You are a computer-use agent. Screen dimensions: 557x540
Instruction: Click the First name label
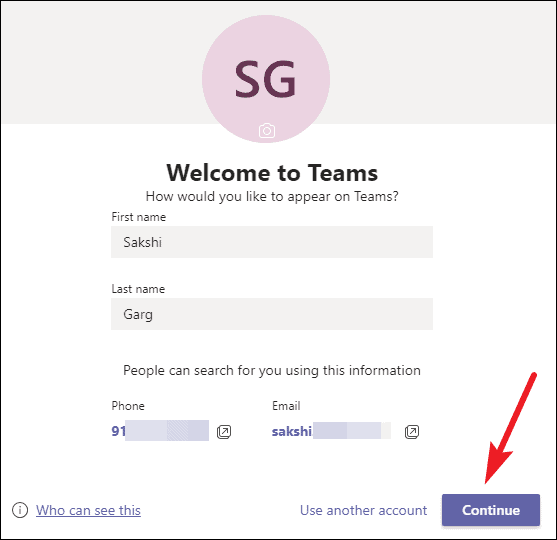pyautogui.click(x=139, y=217)
